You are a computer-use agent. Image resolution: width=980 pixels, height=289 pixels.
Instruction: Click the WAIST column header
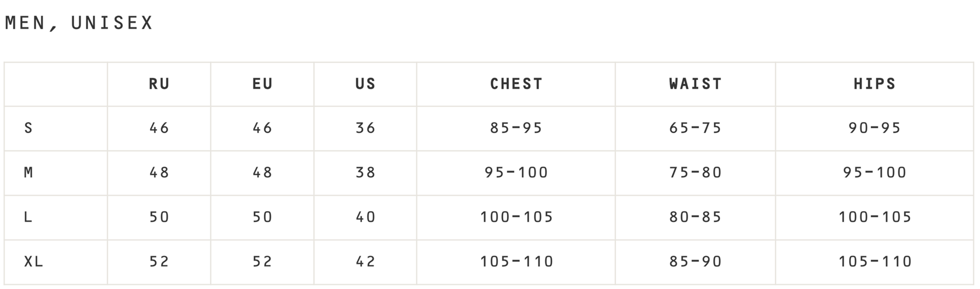tap(695, 84)
